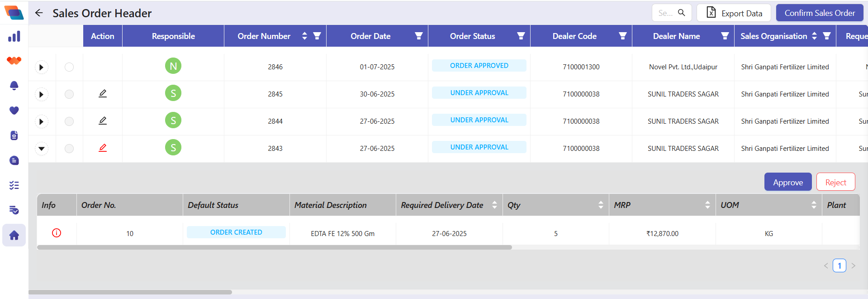Click the back arrow beside Sales Order Header

click(x=39, y=13)
